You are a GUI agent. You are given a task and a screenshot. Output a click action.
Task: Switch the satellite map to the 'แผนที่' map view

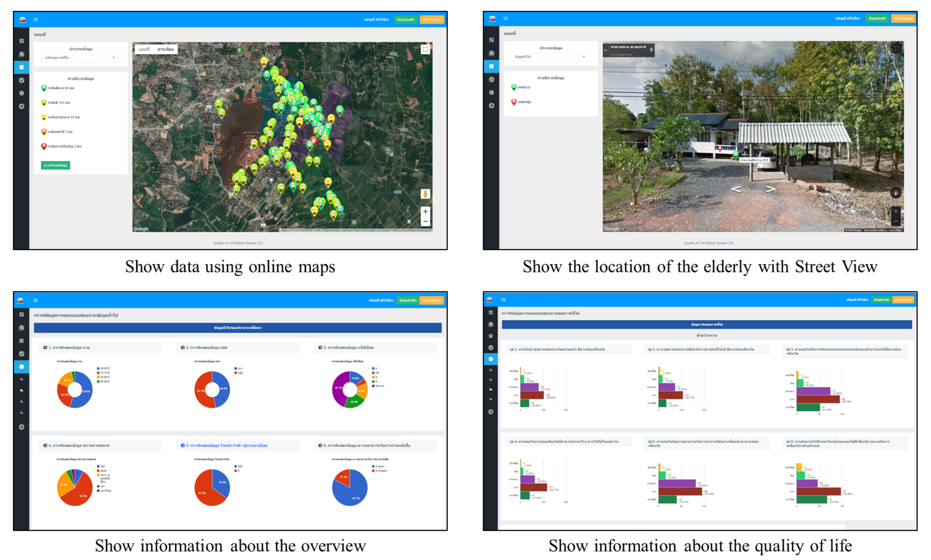pyautogui.click(x=144, y=50)
